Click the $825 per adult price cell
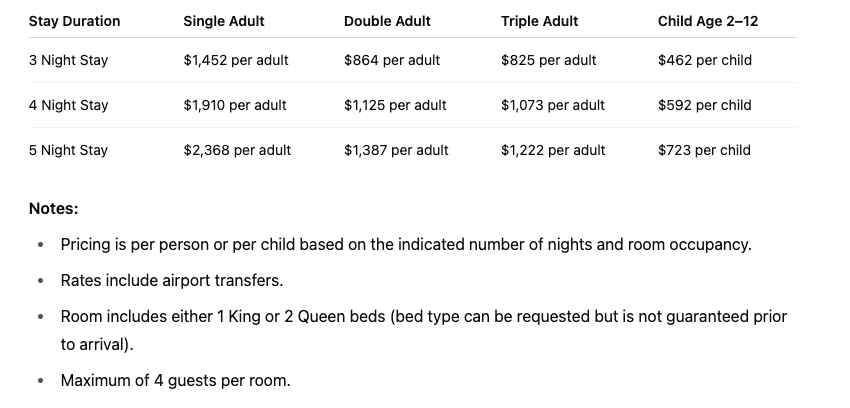 point(548,60)
